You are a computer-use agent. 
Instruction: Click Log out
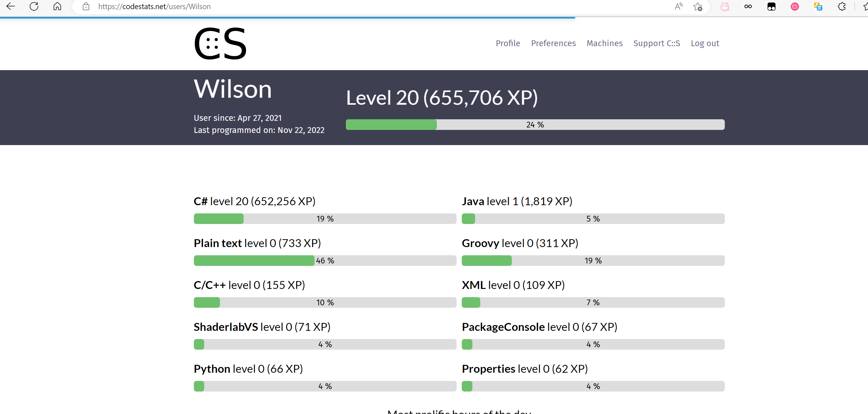click(705, 43)
